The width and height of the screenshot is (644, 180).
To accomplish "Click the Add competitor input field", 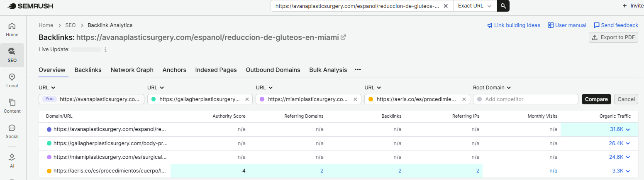I will 525,99.
